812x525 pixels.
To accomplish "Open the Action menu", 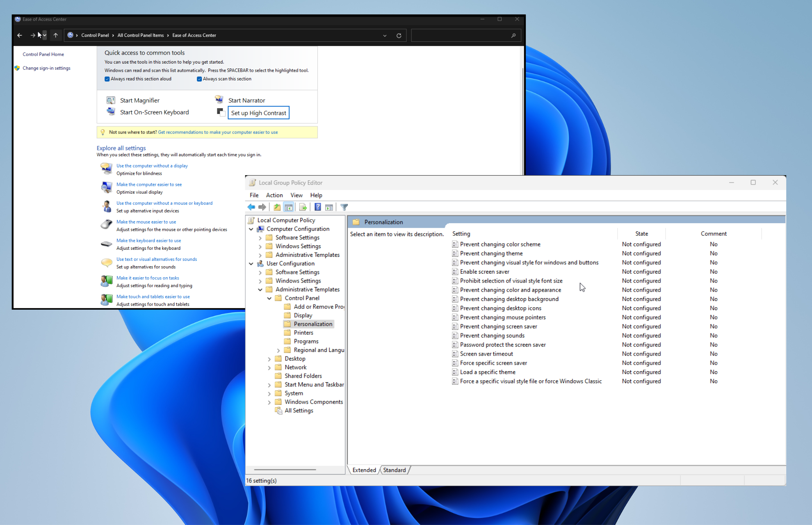I will click(x=274, y=195).
